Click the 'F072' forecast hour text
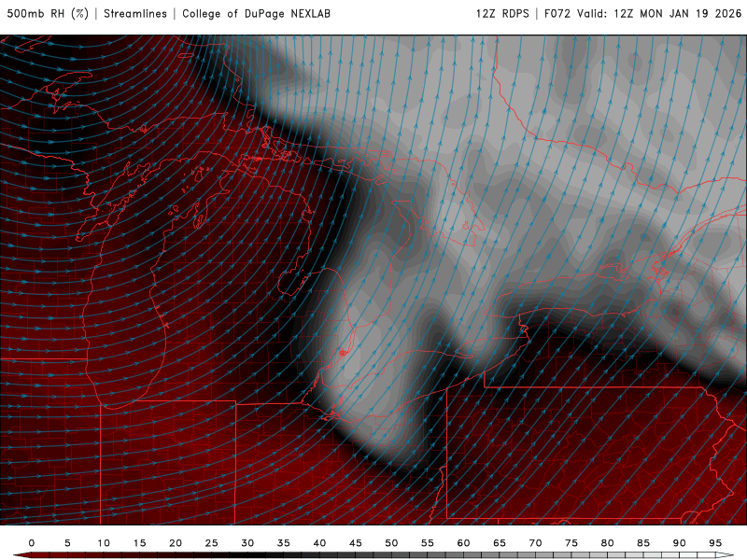This screenshot has height=560, width=747. pos(557,14)
